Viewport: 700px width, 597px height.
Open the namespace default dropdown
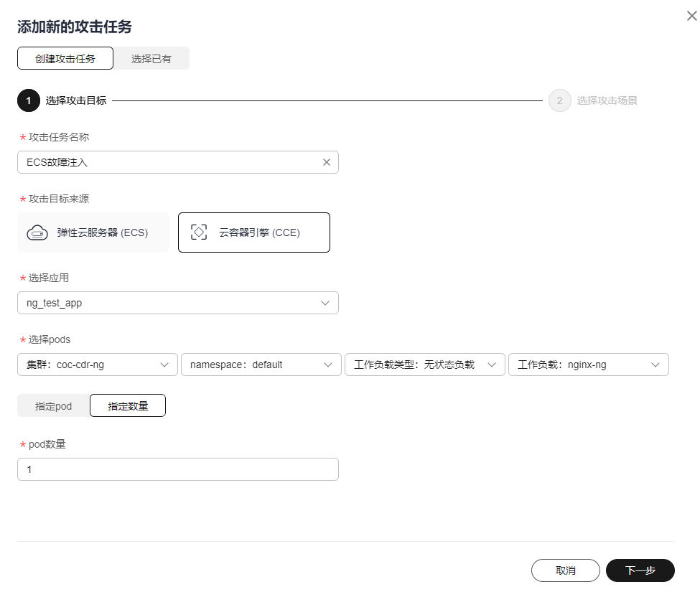[x=261, y=365]
